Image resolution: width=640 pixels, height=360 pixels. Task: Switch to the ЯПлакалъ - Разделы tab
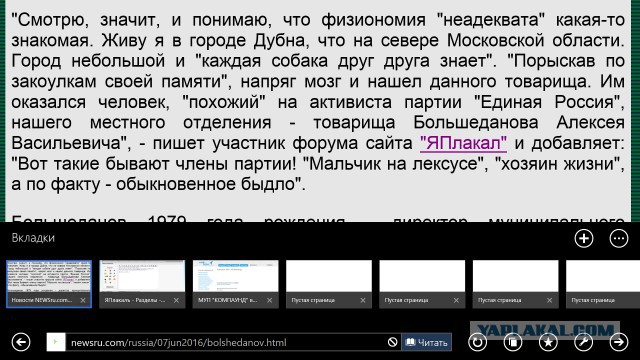[x=142, y=284]
